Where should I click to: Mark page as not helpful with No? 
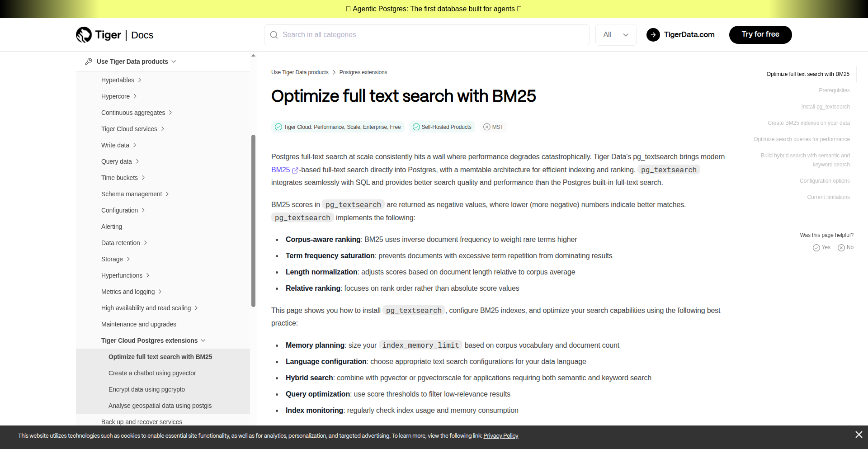844,247
